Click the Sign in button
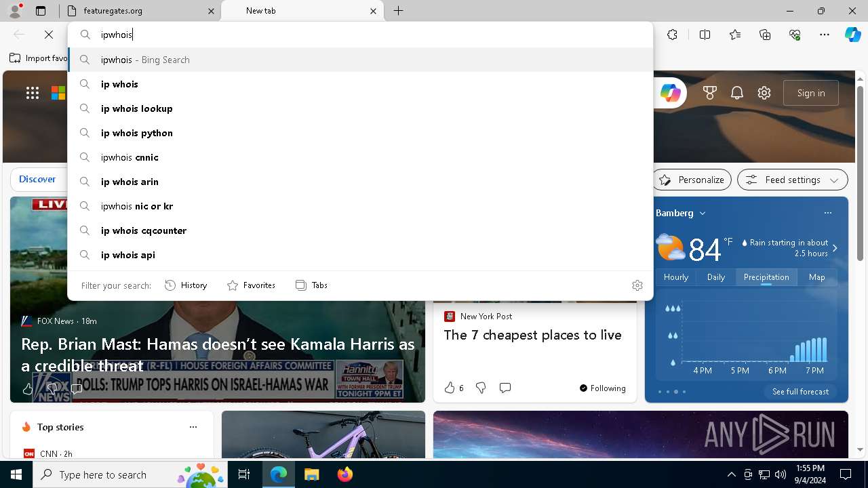This screenshot has width=868, height=488. click(x=811, y=93)
